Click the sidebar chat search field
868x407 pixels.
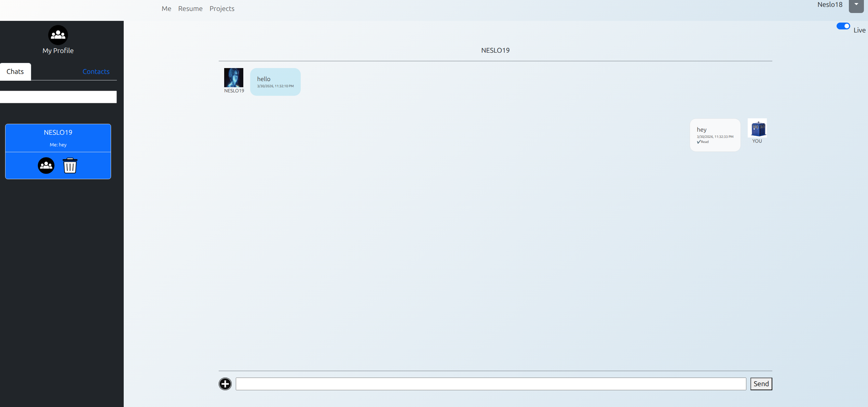pyautogui.click(x=58, y=97)
